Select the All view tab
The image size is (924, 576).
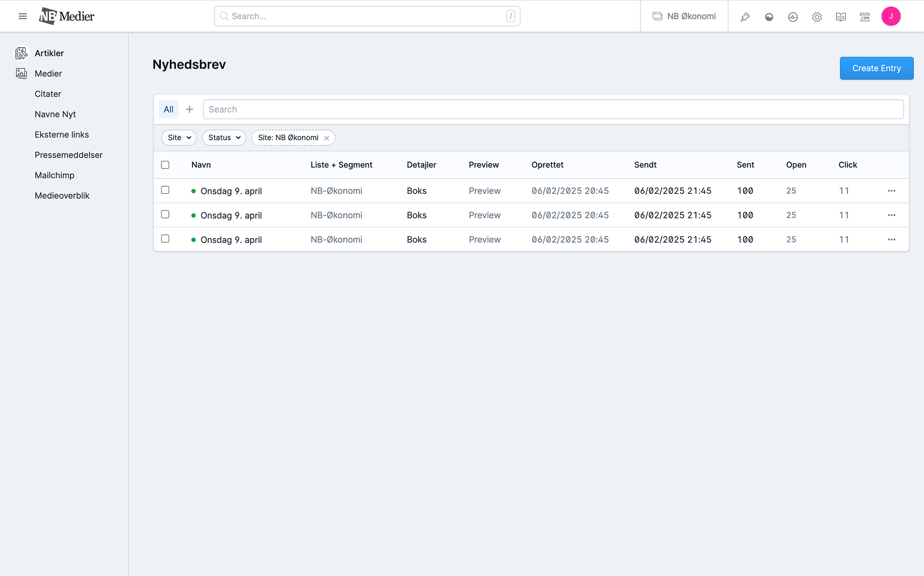click(169, 109)
